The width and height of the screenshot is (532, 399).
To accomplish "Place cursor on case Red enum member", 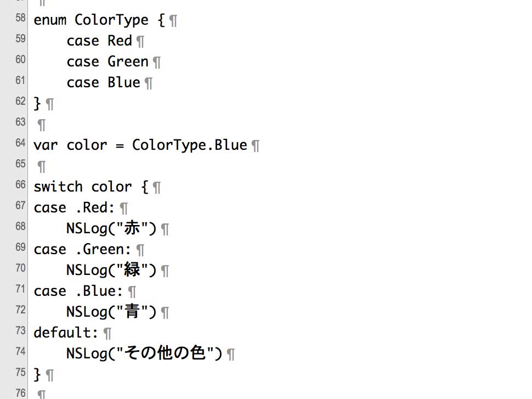I will [x=99, y=41].
